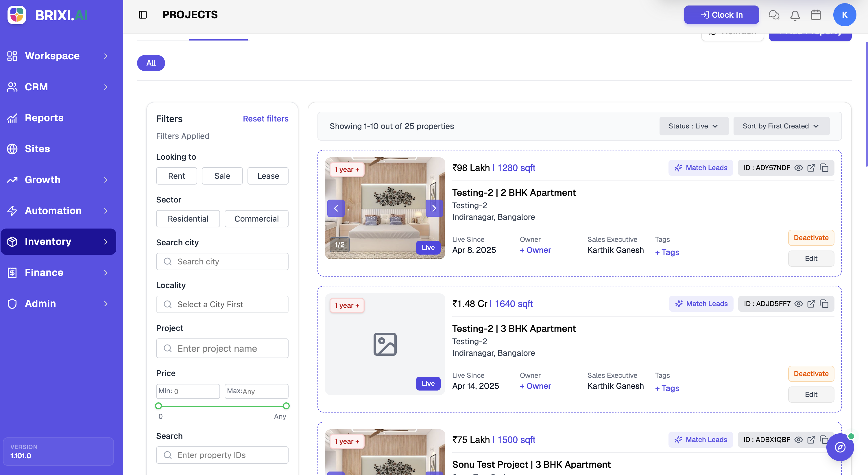868x475 pixels.
Task: Show next image of ₹98 Lakh property
Action: [434, 208]
